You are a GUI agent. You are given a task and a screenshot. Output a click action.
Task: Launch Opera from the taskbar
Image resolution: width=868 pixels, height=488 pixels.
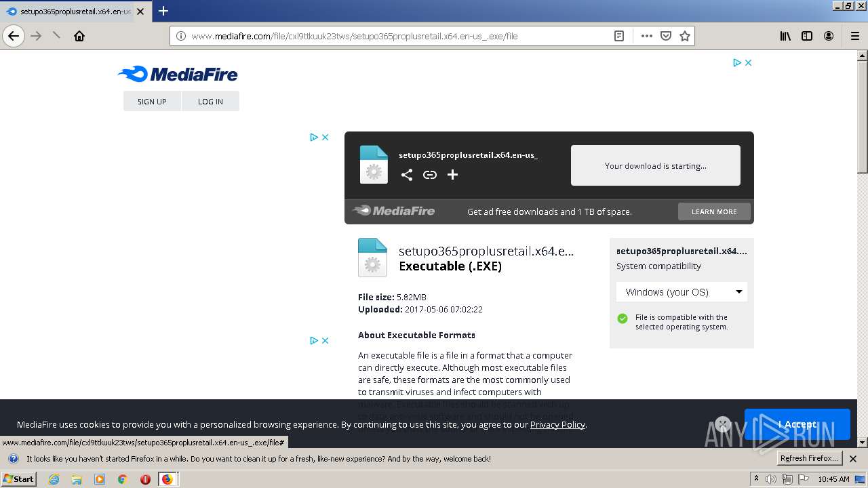[145, 479]
